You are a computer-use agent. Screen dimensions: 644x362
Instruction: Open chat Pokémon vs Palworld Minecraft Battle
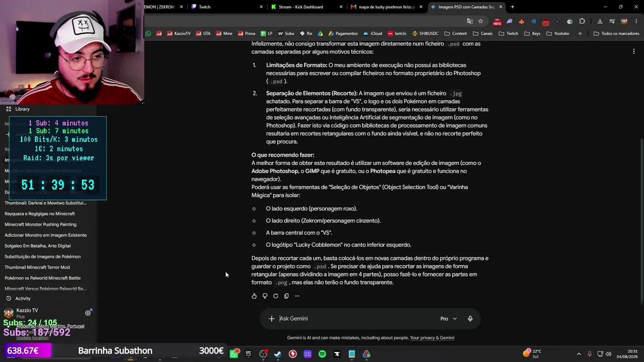click(x=43, y=278)
